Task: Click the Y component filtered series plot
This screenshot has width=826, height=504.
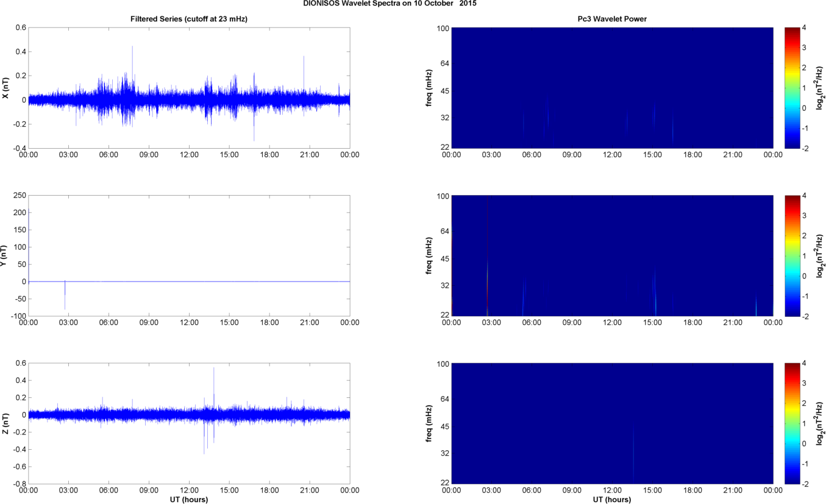Action: click(189, 256)
